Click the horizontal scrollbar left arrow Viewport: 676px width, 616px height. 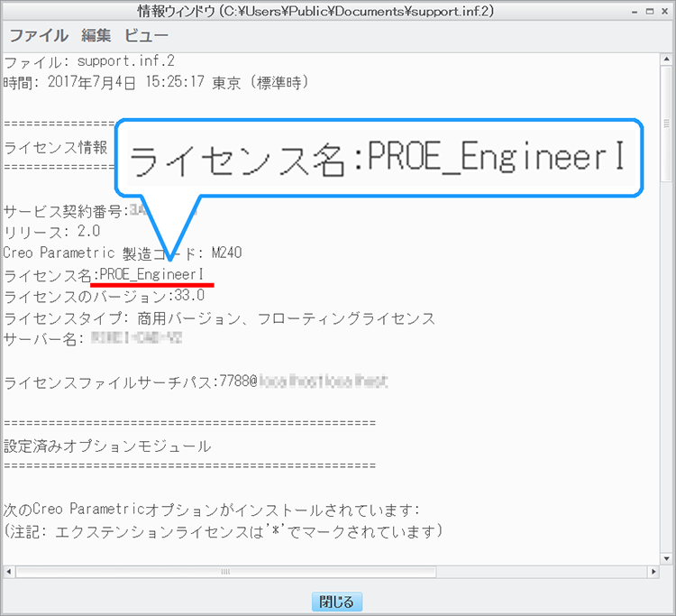10,571
